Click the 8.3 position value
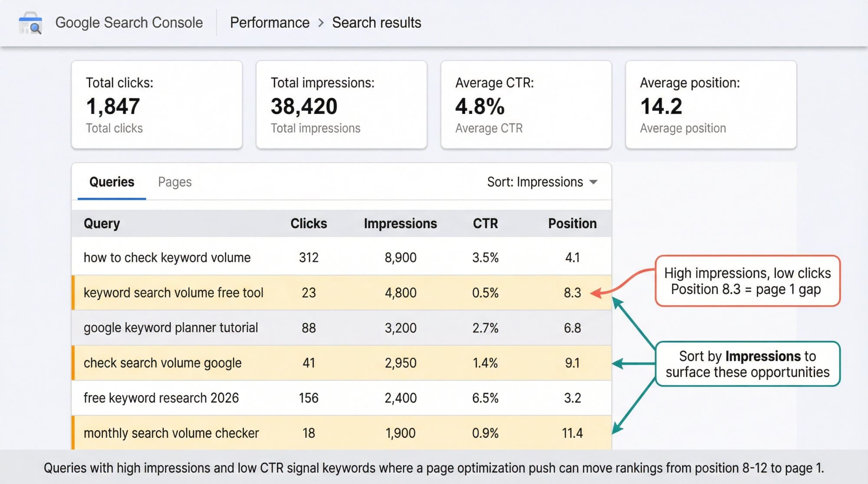868x484 pixels. [572, 293]
